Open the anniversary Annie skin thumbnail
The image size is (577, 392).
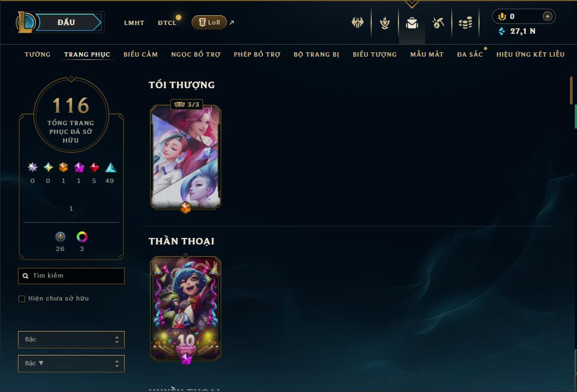coord(186,308)
